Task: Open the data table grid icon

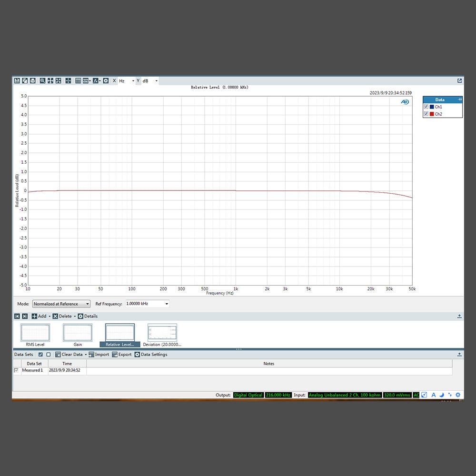Action: (x=78, y=81)
